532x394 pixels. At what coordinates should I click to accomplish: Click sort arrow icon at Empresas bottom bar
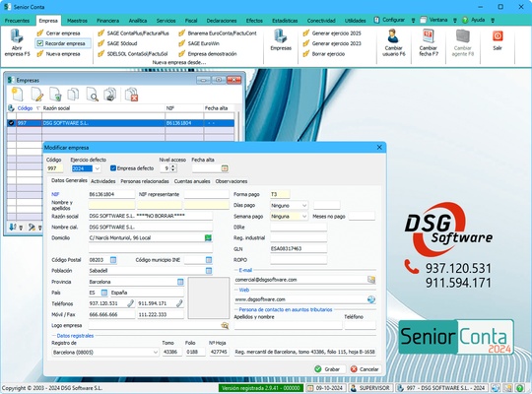coord(13,227)
